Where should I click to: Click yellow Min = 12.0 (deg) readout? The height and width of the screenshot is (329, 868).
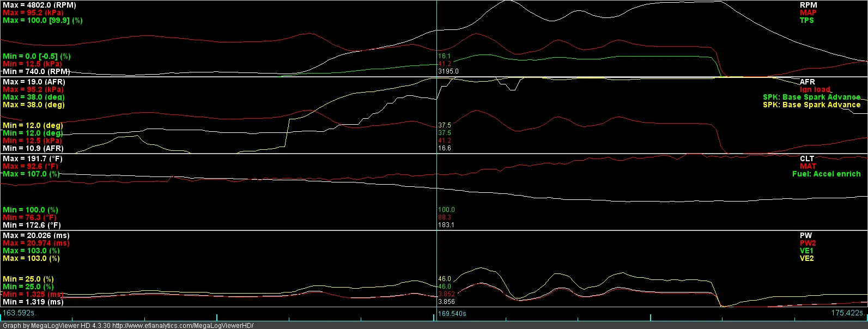(33, 125)
